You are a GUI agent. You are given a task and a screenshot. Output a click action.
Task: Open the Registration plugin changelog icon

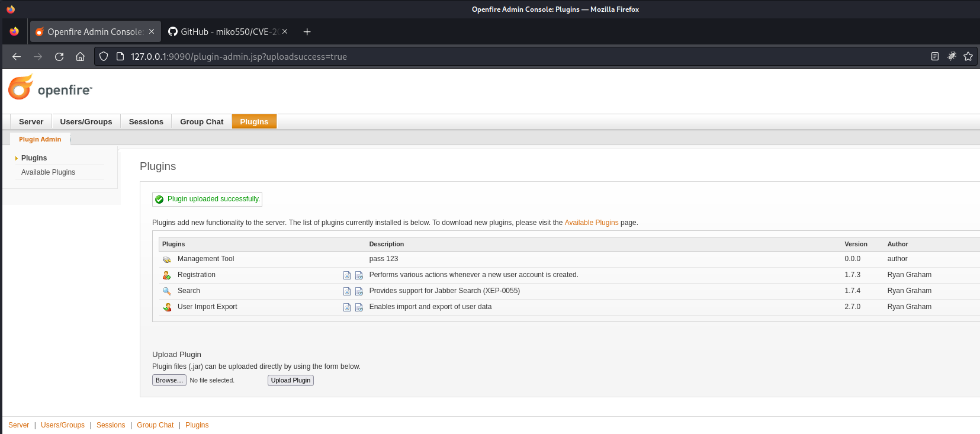tap(359, 275)
